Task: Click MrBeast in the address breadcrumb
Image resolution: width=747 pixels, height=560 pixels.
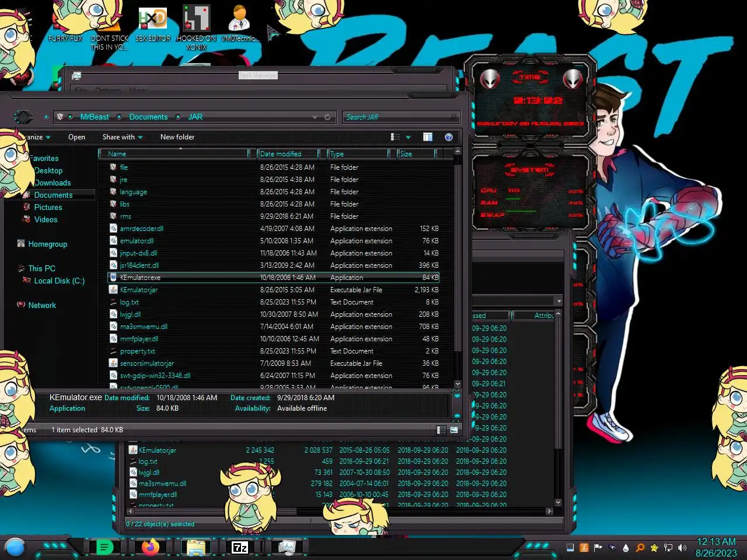Action: coord(95,117)
